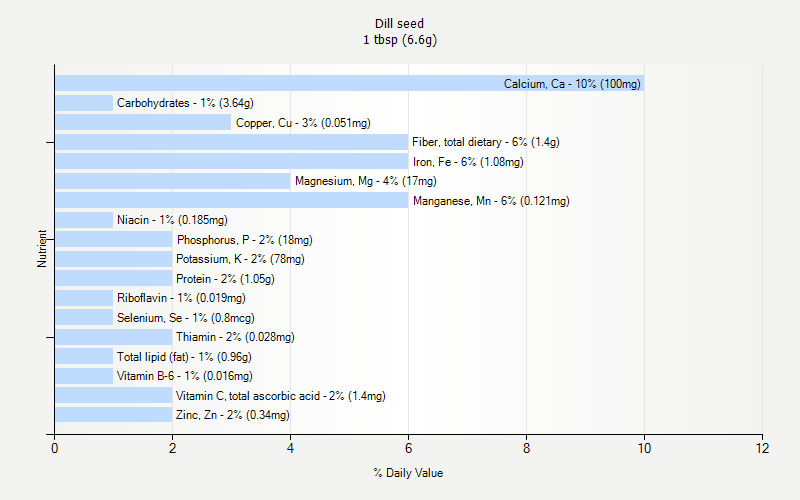Select the 'Riboflavin - 1% (0.019mg)' label
Viewport: 800px width, 500px height.
181,298
